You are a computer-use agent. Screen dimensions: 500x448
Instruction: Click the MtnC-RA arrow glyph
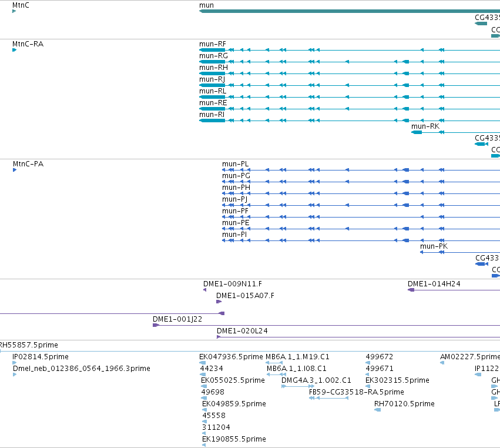14,50
